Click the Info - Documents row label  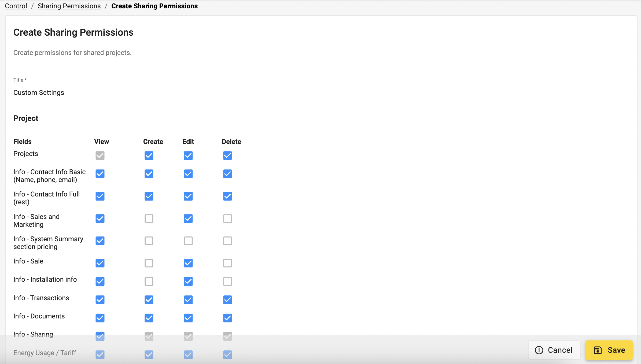39,316
